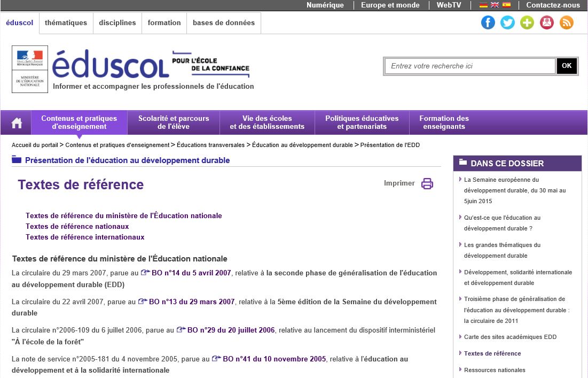This screenshot has width=588, height=378.
Task: Click the printer icon
Action: 427,183
